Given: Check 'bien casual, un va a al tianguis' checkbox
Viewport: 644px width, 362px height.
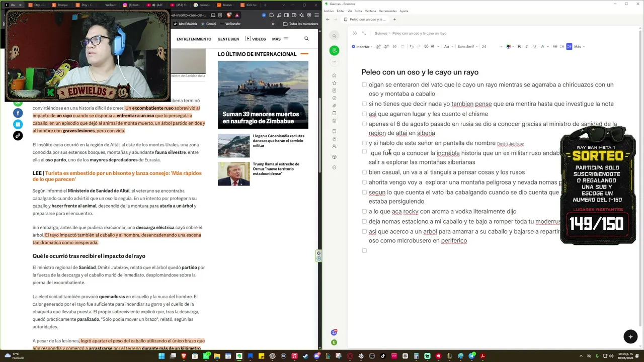Looking at the screenshot, I should click(x=364, y=172).
